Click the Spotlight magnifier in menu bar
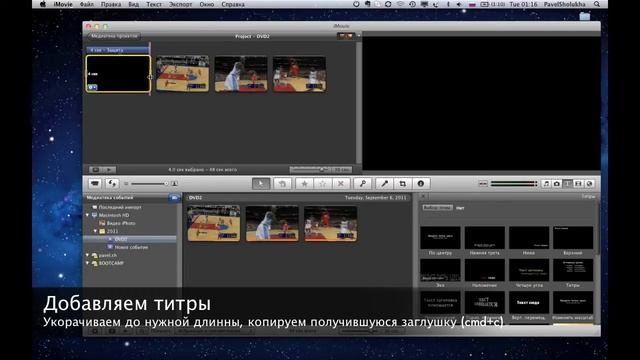This screenshot has width=640, height=360. tap(597, 4)
